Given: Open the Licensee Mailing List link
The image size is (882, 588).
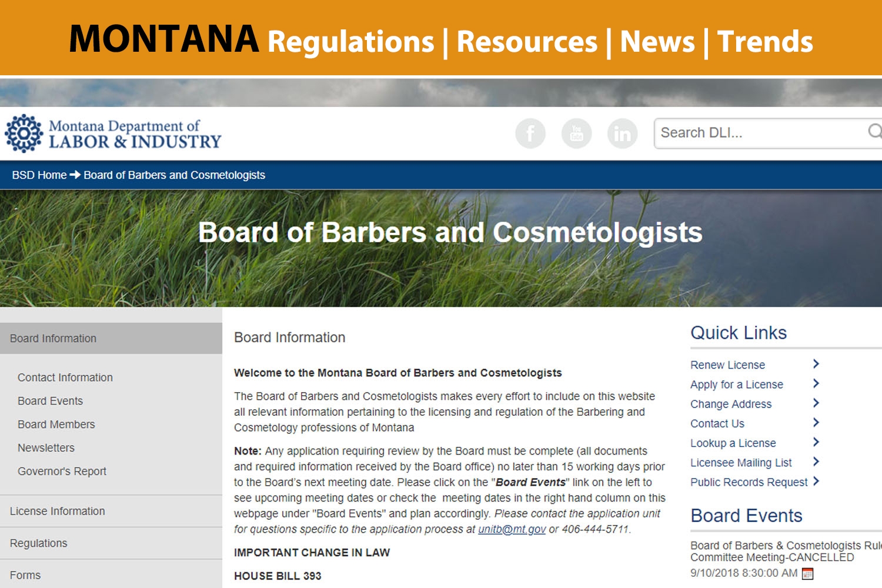Looking at the screenshot, I should point(741,463).
